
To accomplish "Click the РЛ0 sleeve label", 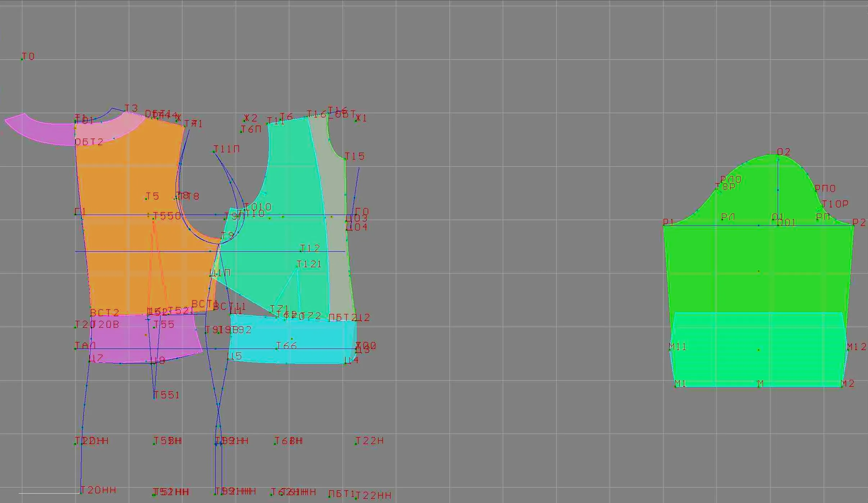I will (731, 179).
